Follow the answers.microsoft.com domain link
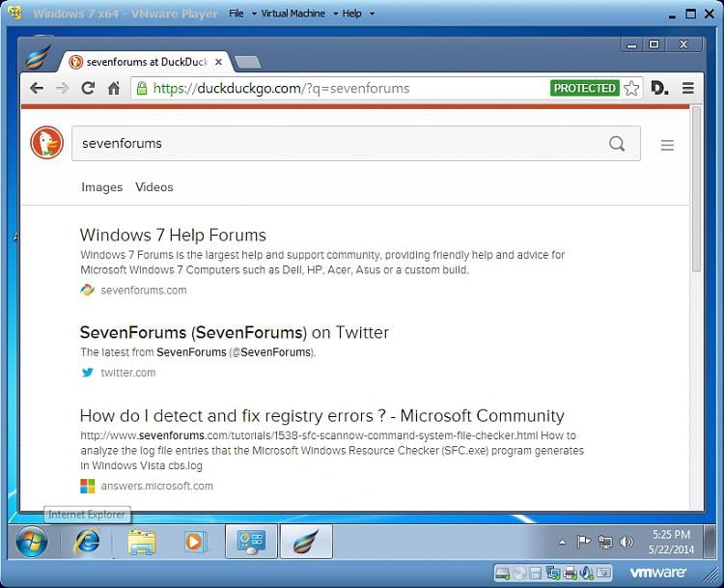724x588 pixels. (157, 486)
